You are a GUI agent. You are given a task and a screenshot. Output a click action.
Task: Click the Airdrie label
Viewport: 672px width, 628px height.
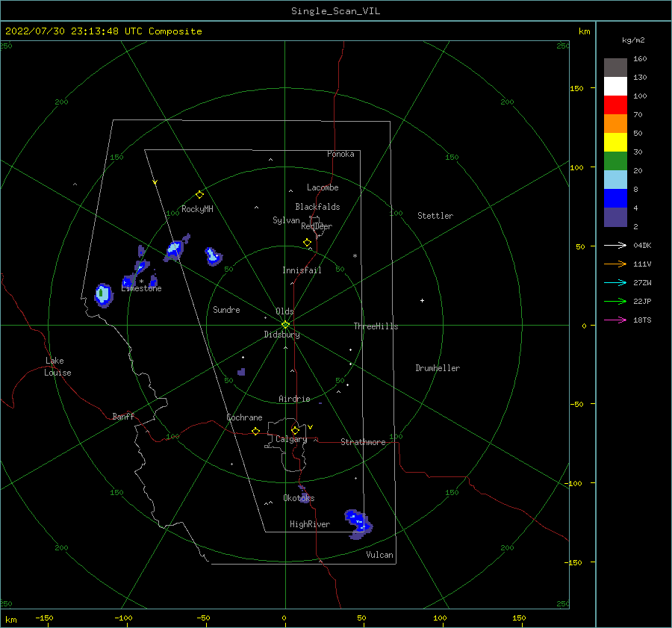click(294, 399)
